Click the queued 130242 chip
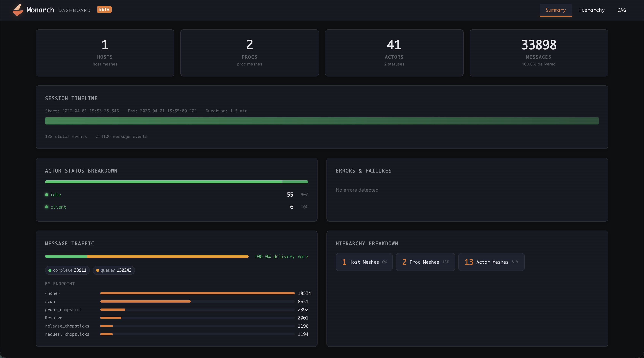This screenshot has height=358, width=644. tap(114, 270)
